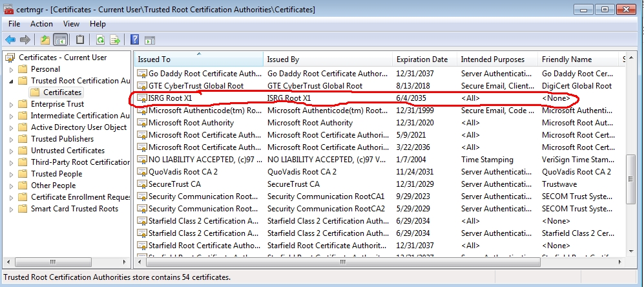Viewport: 644px width, 287px height.
Task: Sort by the Issued To column header
Action: click(x=199, y=59)
